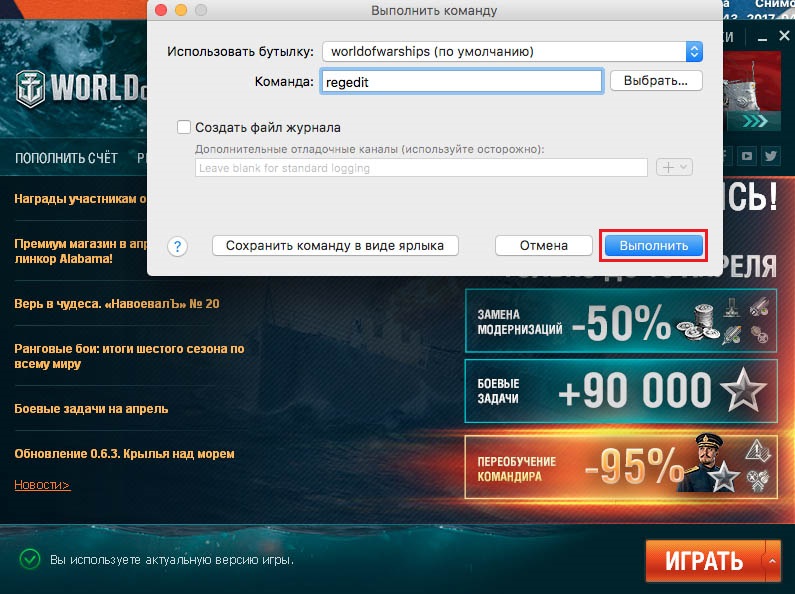Open the 'Новости>' link
Image resolution: width=795 pixels, height=594 pixels.
[x=42, y=485]
